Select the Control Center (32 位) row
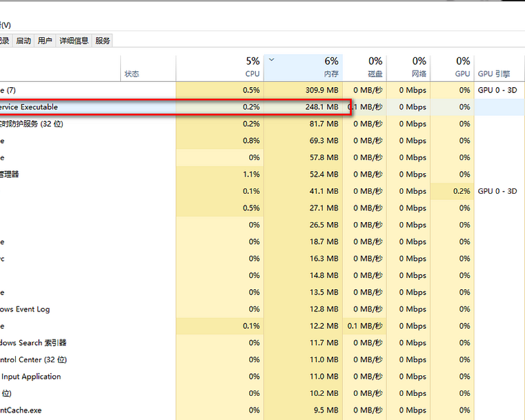This screenshot has height=420, width=525. pos(33,360)
